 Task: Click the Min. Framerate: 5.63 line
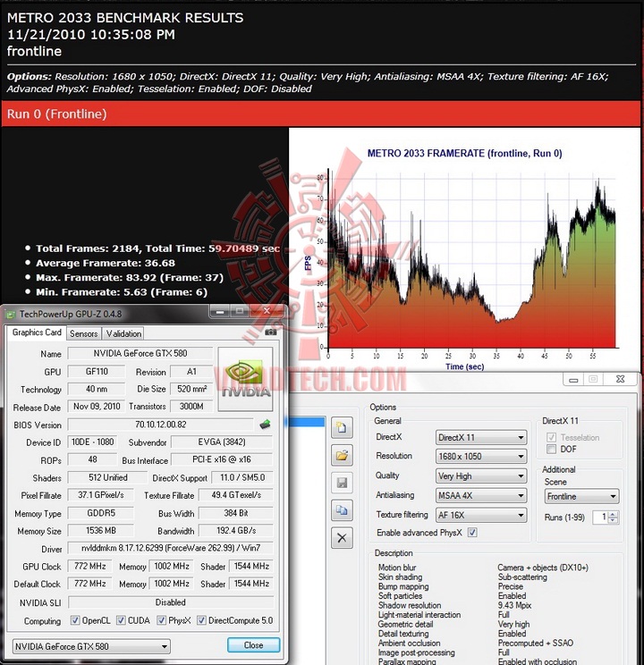point(122,291)
